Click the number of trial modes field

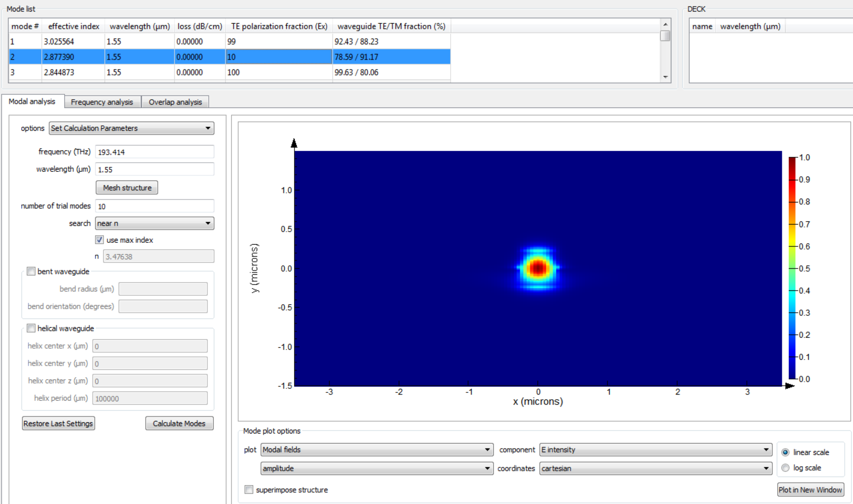coord(154,206)
